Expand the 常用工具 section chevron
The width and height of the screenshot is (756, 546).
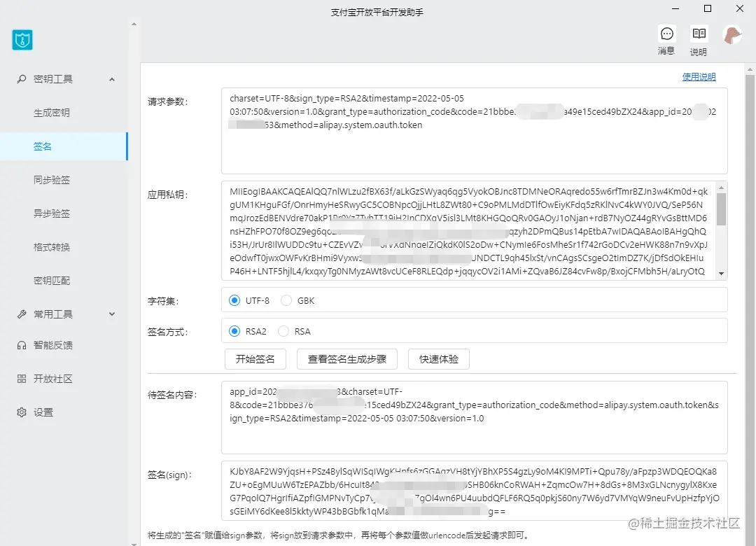[x=112, y=314]
